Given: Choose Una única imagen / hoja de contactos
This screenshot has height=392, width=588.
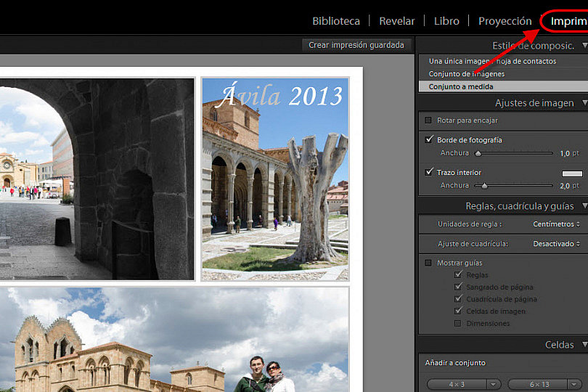Looking at the screenshot, I should (492, 61).
